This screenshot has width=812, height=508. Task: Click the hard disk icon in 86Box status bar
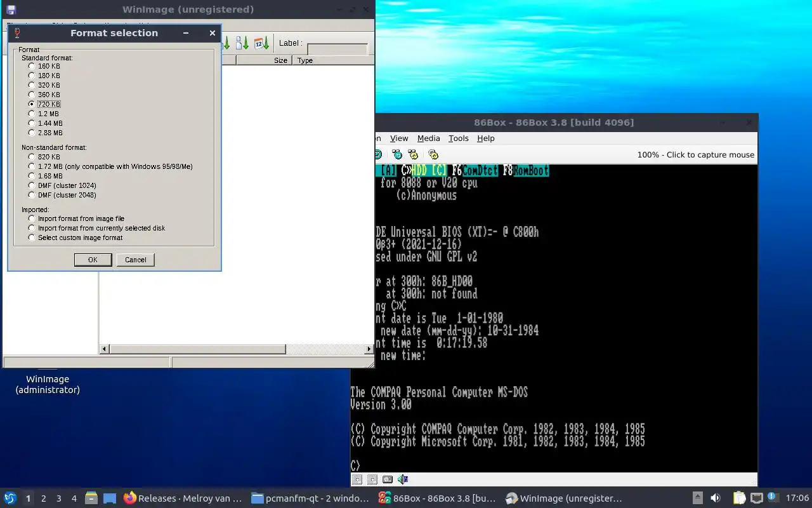[388, 479]
